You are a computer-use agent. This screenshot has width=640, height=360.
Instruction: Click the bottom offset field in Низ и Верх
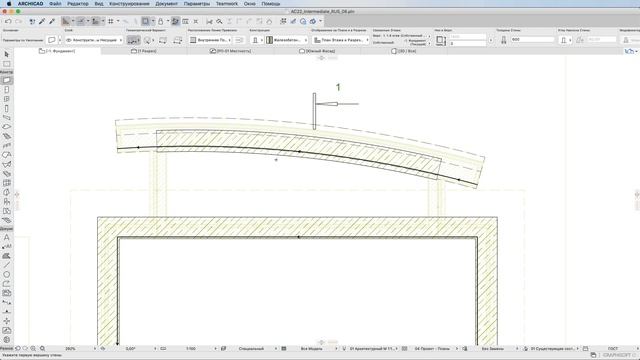point(468,43)
